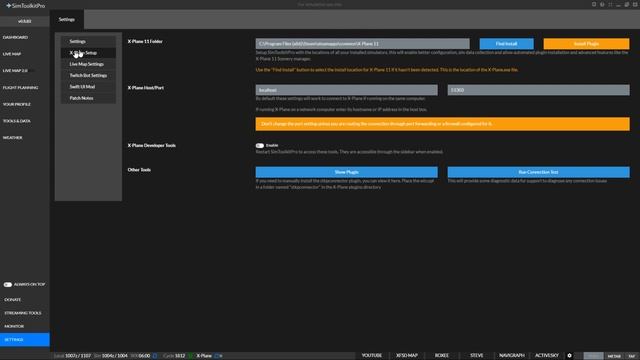Toggle the Always On Top switch
The height and width of the screenshot is (360, 640).
point(8,284)
